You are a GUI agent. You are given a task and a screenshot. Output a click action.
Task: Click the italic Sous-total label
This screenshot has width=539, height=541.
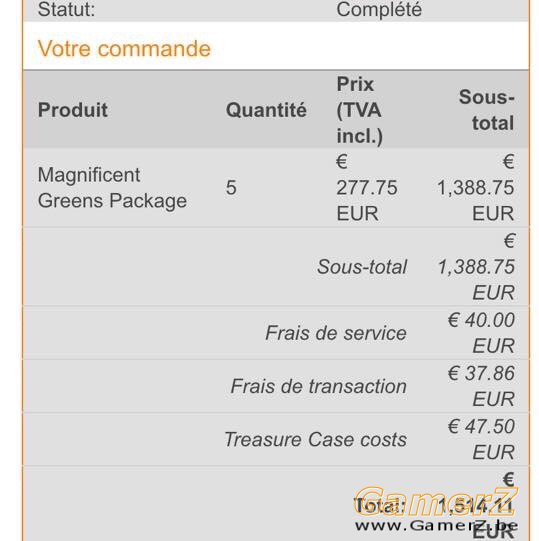[x=362, y=267]
